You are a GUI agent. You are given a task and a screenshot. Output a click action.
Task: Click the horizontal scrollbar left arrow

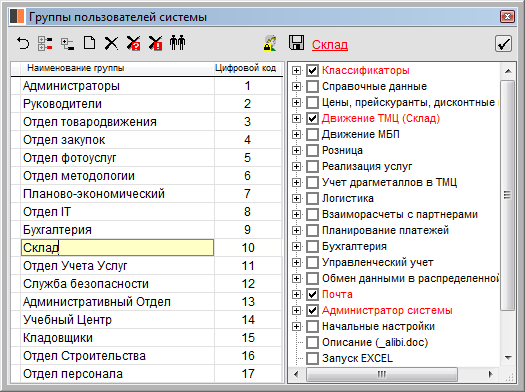tap(296, 374)
